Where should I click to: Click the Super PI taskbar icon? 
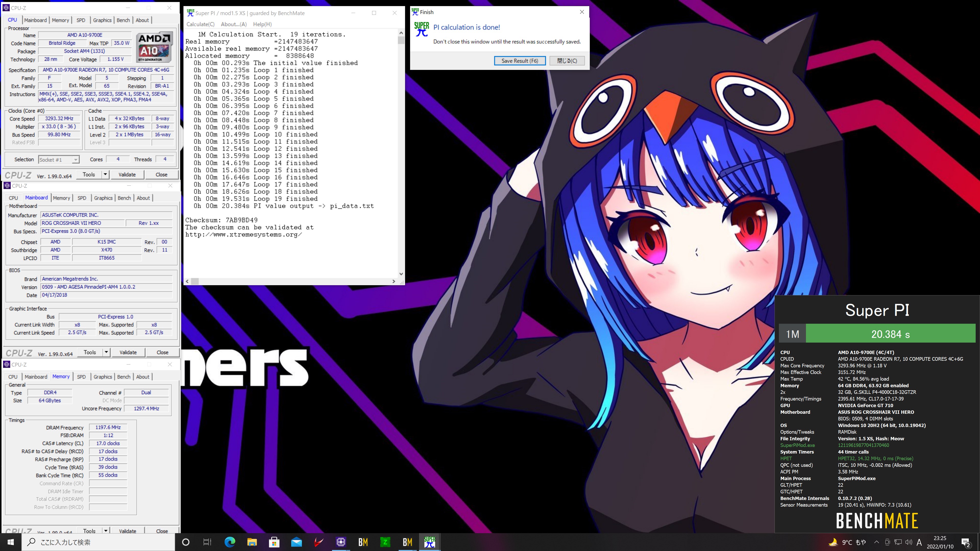tap(430, 542)
